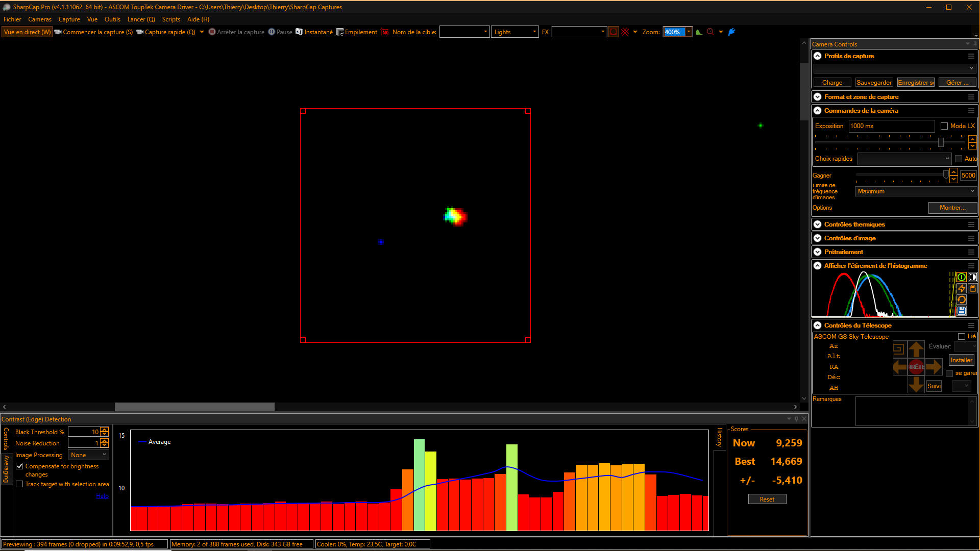Open the green image histogram tool
Image resolution: width=980 pixels, height=551 pixels.
point(699,32)
